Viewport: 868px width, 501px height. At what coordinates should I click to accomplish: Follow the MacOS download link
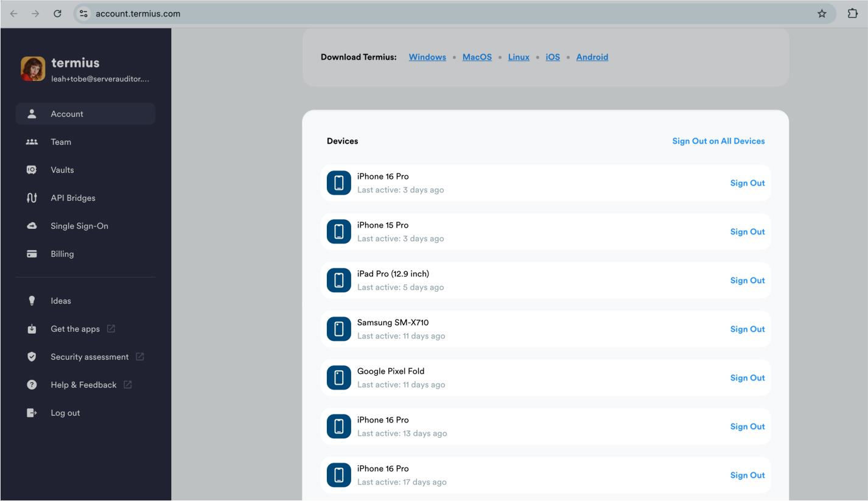[x=477, y=57]
